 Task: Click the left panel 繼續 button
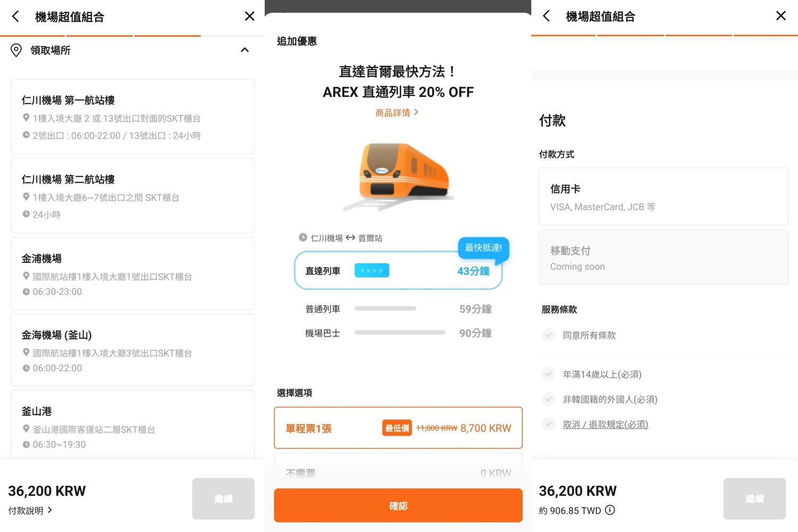[223, 498]
